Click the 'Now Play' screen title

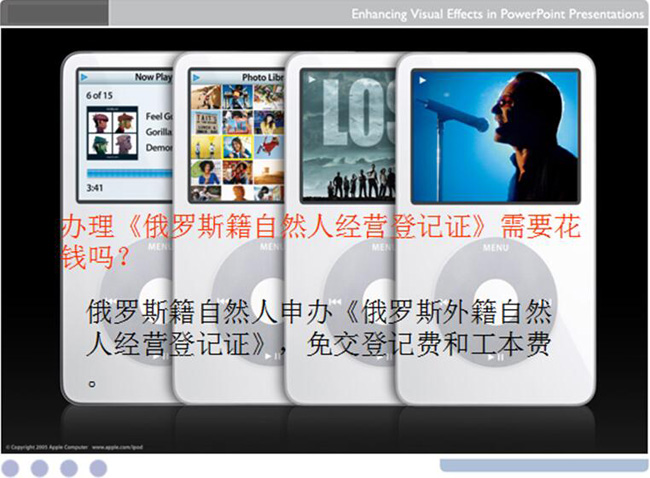pos(153,77)
